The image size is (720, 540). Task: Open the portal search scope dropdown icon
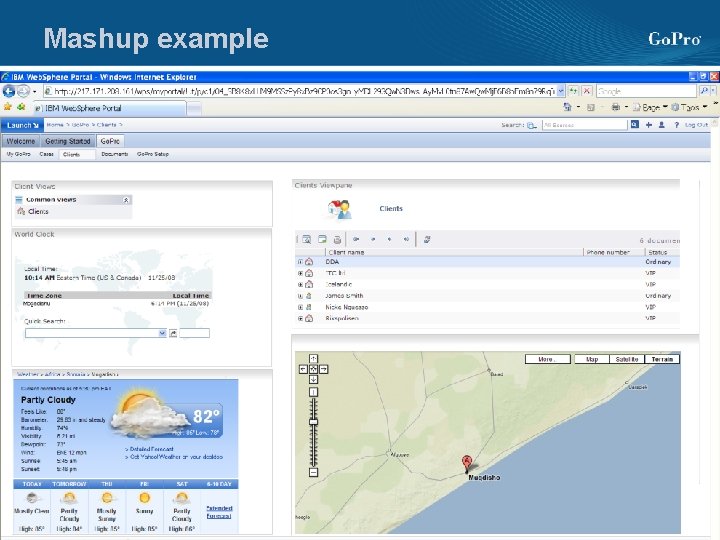pos(532,125)
